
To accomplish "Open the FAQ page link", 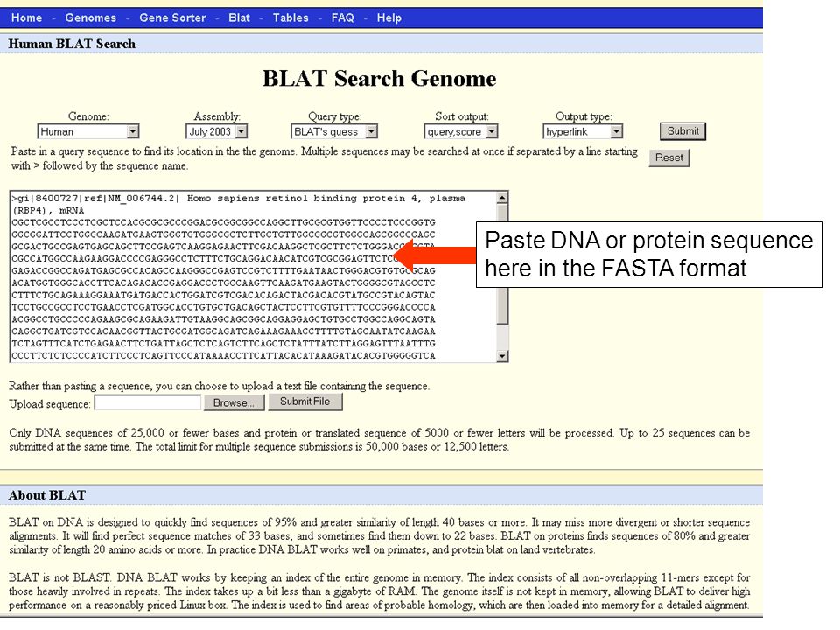I will coord(342,17).
